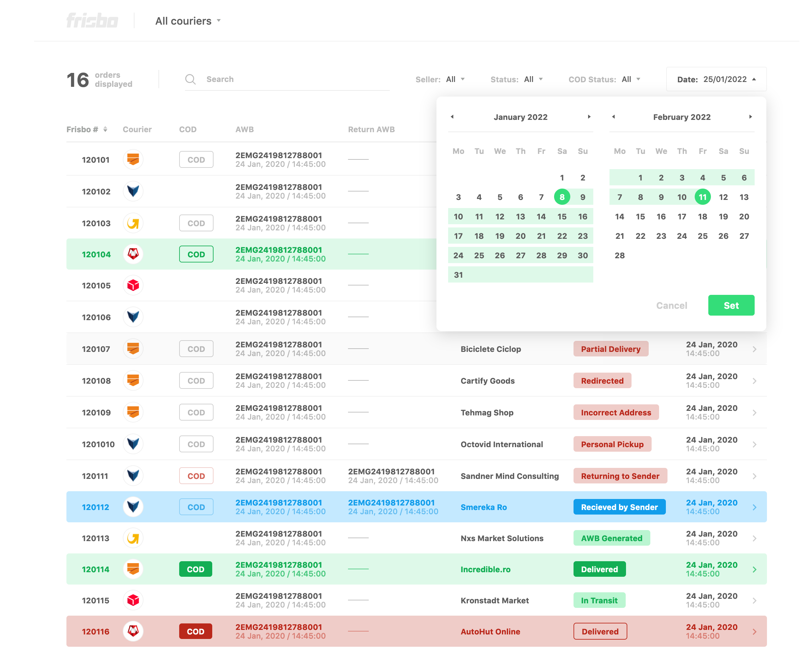The width and height of the screenshot is (812, 661).
Task: Click the Redirected status tag
Action: click(x=602, y=381)
